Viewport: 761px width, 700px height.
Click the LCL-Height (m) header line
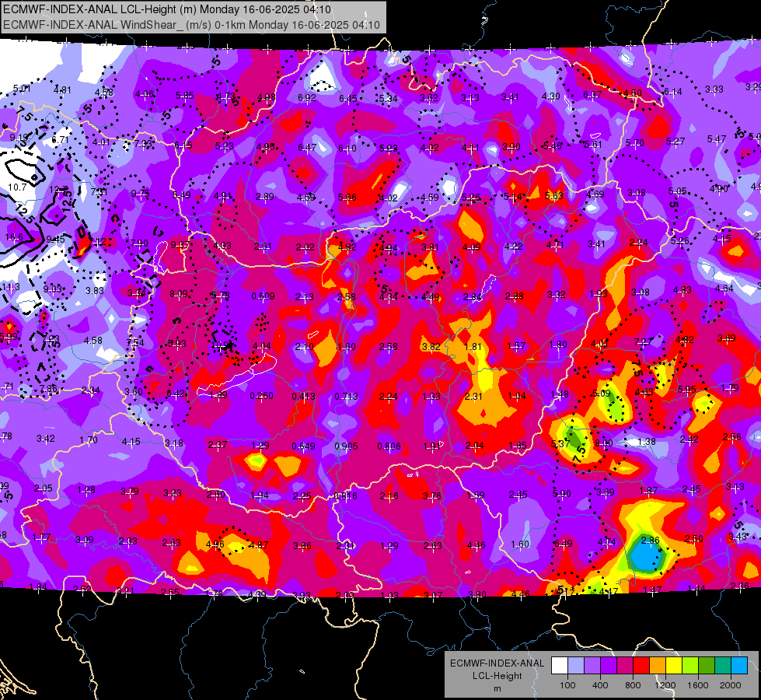click(167, 9)
